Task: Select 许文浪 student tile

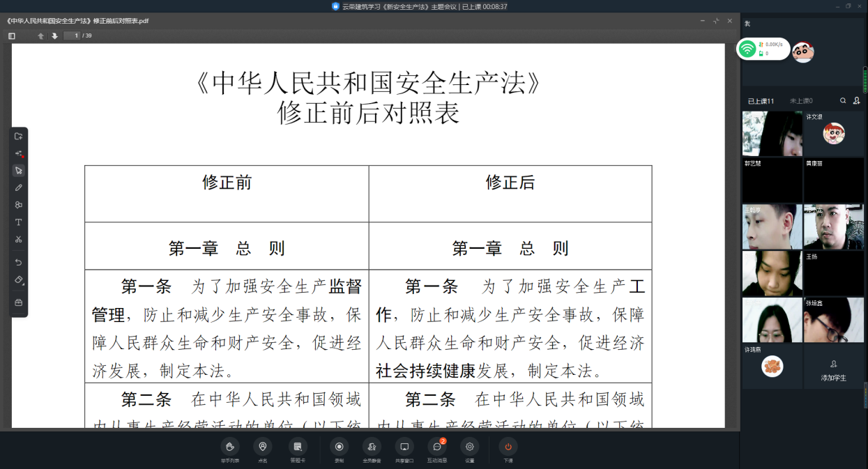Action: [x=834, y=134]
